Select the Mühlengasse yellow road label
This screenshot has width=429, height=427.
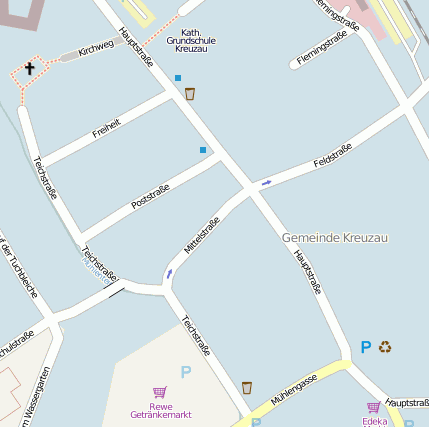coord(294,390)
